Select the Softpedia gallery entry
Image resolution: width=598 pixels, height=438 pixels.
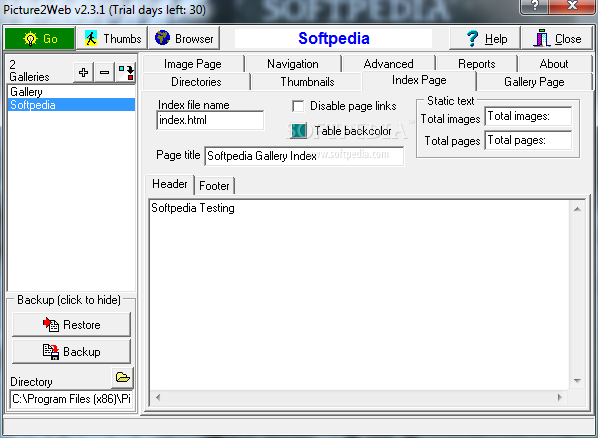(71, 105)
